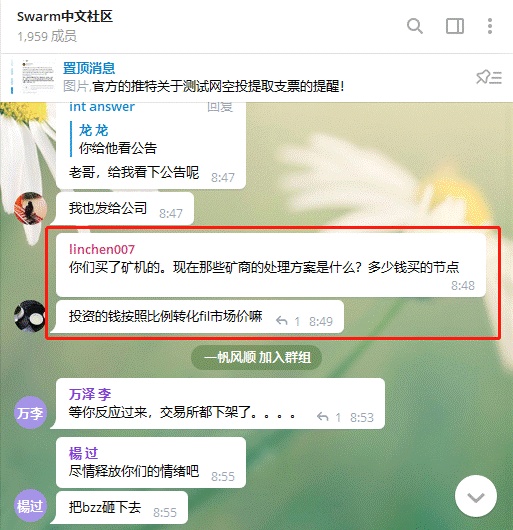Image resolution: width=513 pixels, height=530 pixels.
Task: Open 一帆风顺 加入群组 service message
Action: [x=256, y=357]
